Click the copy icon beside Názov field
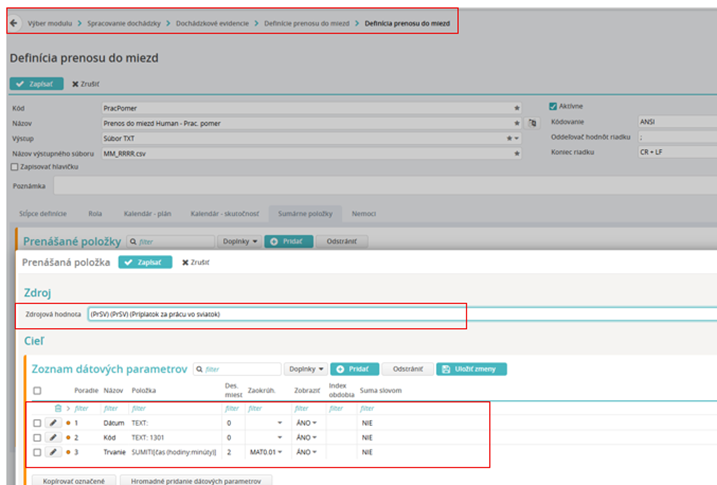The width and height of the screenshot is (717, 485). click(x=532, y=123)
